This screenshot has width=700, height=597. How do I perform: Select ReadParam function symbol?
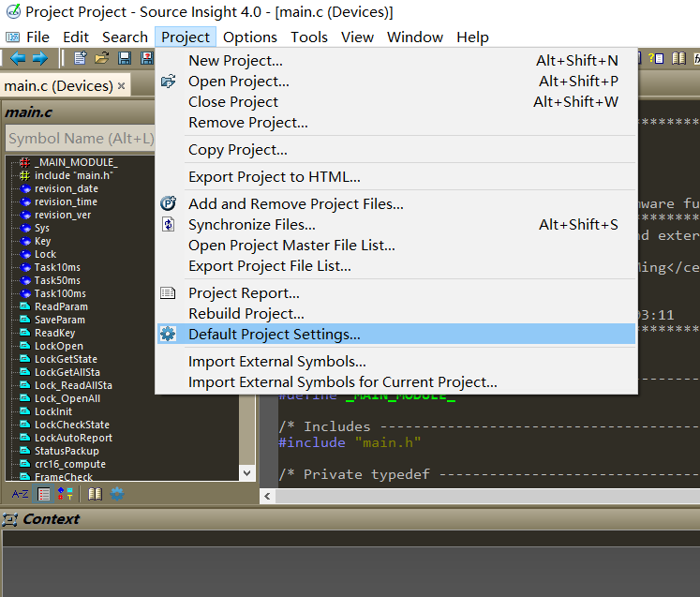61,306
